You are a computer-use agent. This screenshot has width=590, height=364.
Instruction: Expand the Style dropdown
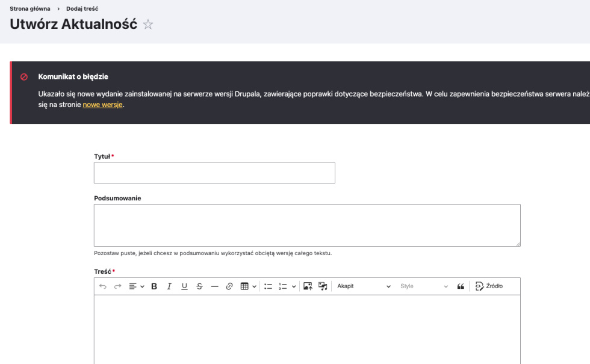point(424,286)
